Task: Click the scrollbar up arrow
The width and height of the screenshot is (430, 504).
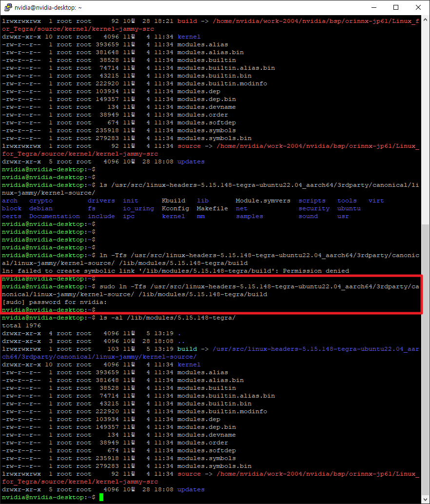Action: tap(426, 20)
